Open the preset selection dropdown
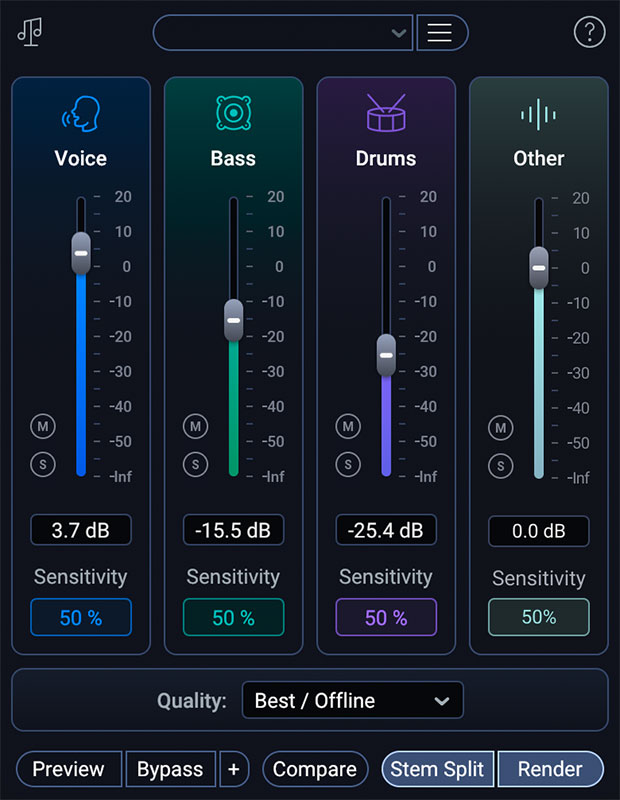 (283, 32)
